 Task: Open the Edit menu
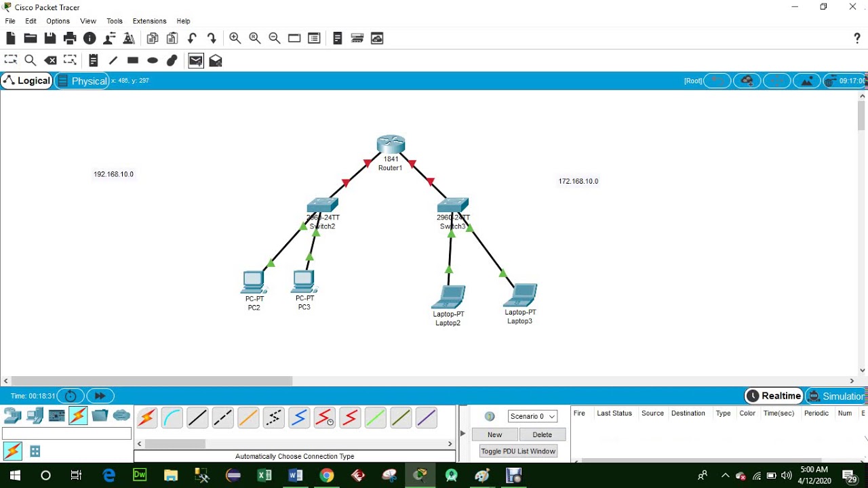[31, 21]
